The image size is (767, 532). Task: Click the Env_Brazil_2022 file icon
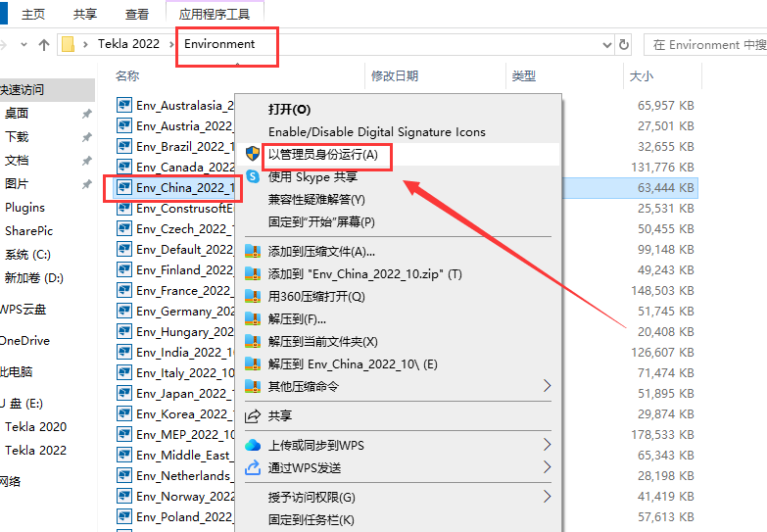click(x=124, y=146)
